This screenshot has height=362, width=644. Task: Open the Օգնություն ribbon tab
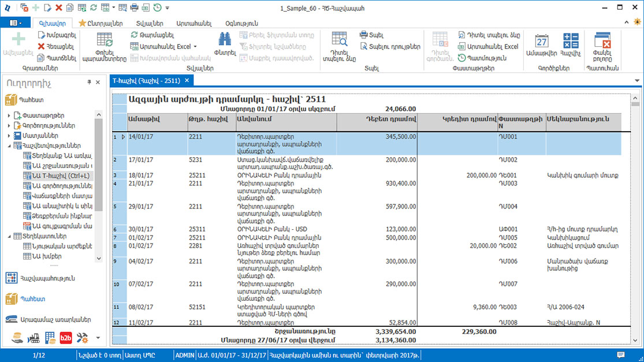241,23
